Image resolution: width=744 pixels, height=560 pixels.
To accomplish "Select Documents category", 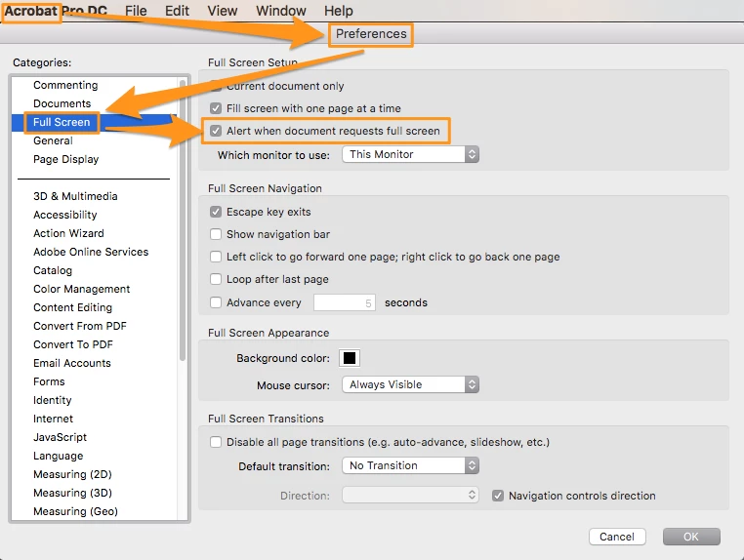I will tap(62, 103).
